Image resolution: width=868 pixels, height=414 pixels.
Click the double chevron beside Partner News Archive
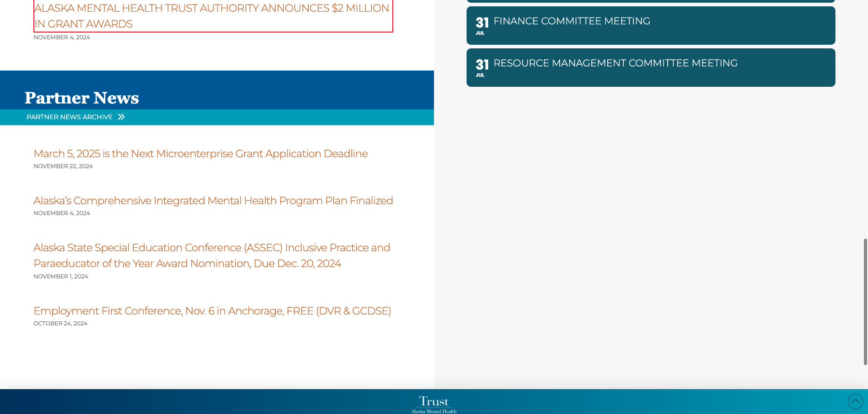[x=121, y=117]
